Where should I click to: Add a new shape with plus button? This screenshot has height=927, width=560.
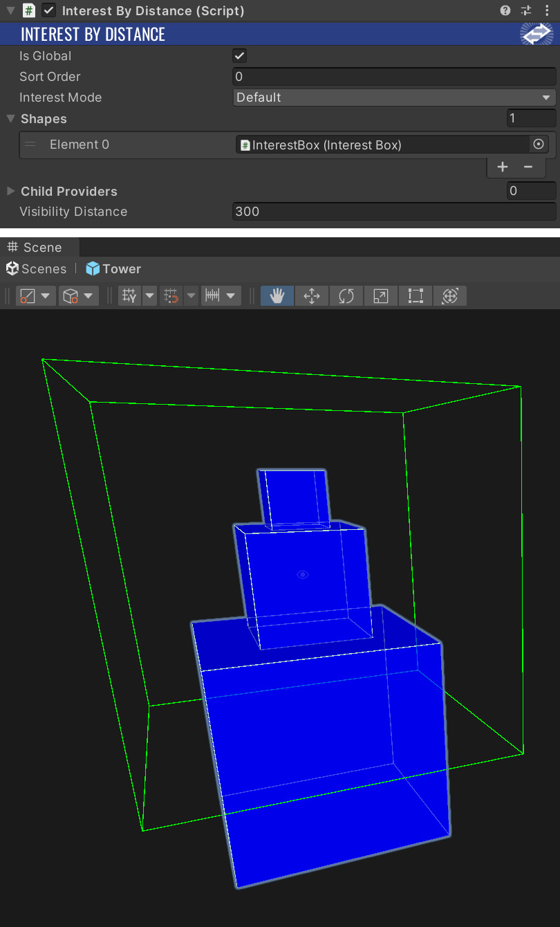pos(503,167)
